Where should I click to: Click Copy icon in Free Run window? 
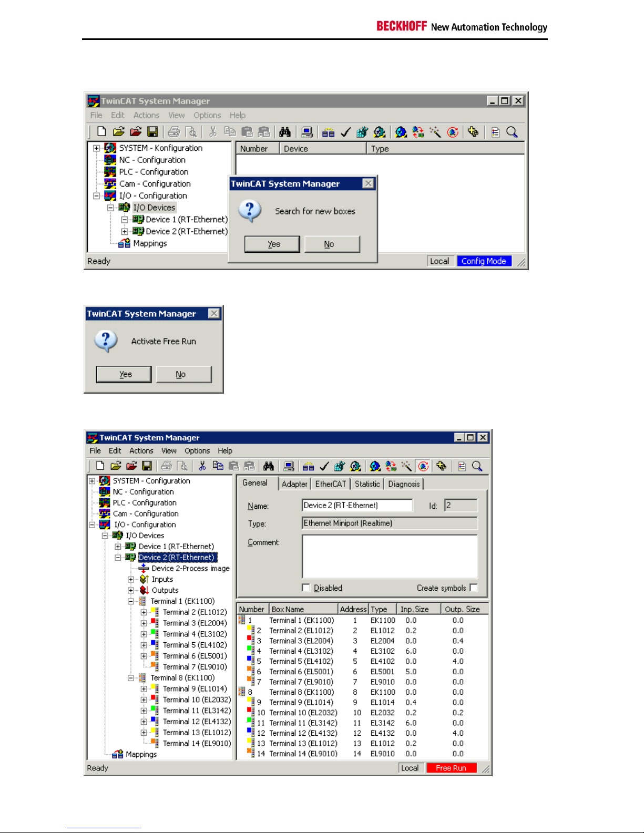pyautogui.click(x=218, y=466)
